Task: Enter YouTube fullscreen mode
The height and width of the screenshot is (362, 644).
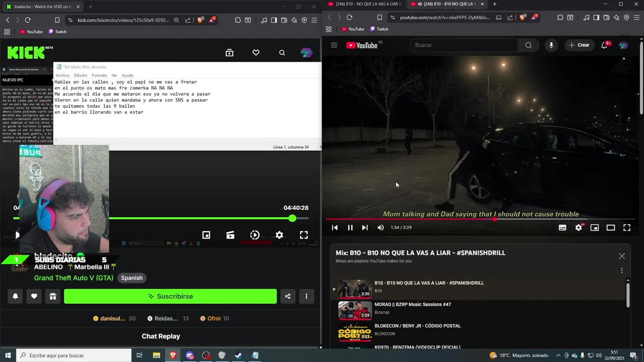Action: [627, 228]
